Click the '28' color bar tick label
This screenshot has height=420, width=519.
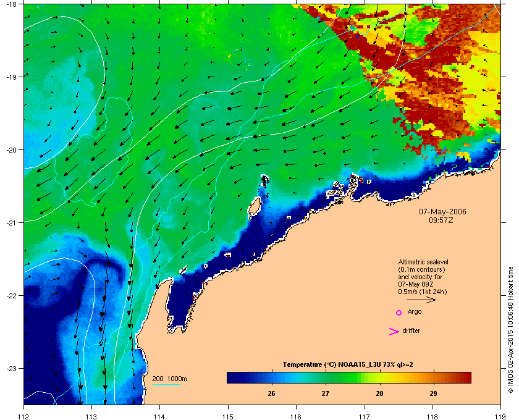(379, 393)
